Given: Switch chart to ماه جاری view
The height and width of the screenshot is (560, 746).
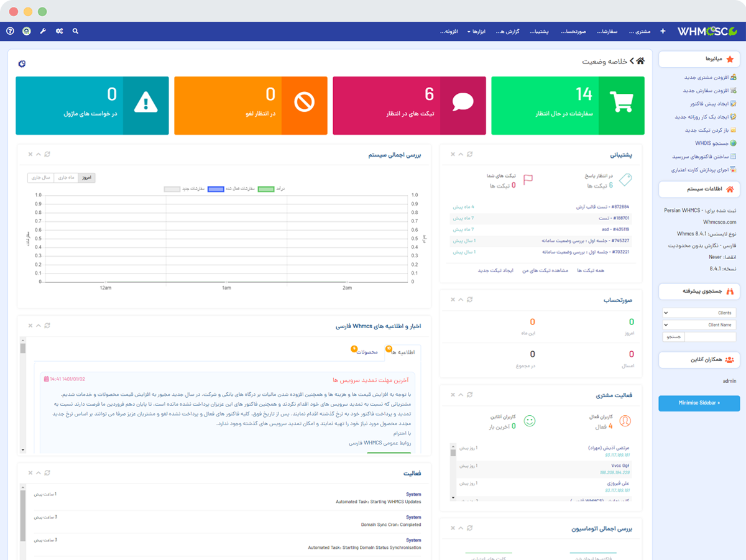Looking at the screenshot, I should [x=66, y=178].
